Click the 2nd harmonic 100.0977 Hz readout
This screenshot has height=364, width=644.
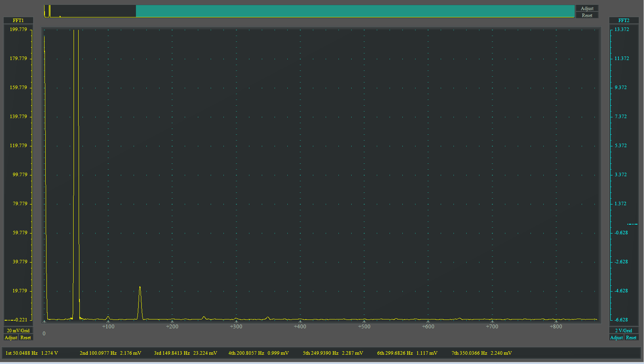click(x=110, y=353)
